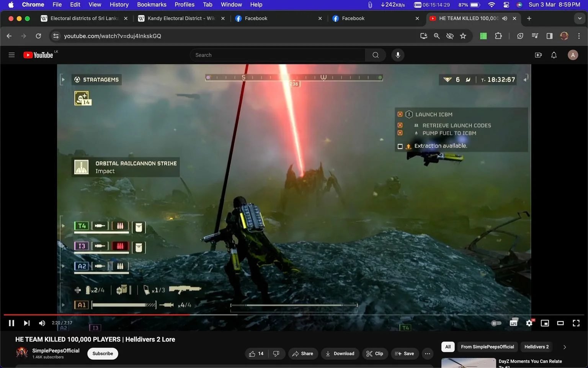The width and height of the screenshot is (588, 368).
Task: Switch to first Facebook tab
Action: click(279, 18)
